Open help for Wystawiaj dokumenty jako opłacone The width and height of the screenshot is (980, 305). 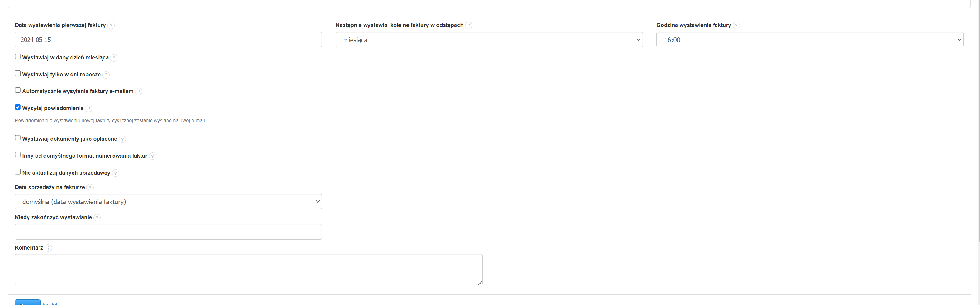[x=122, y=139]
